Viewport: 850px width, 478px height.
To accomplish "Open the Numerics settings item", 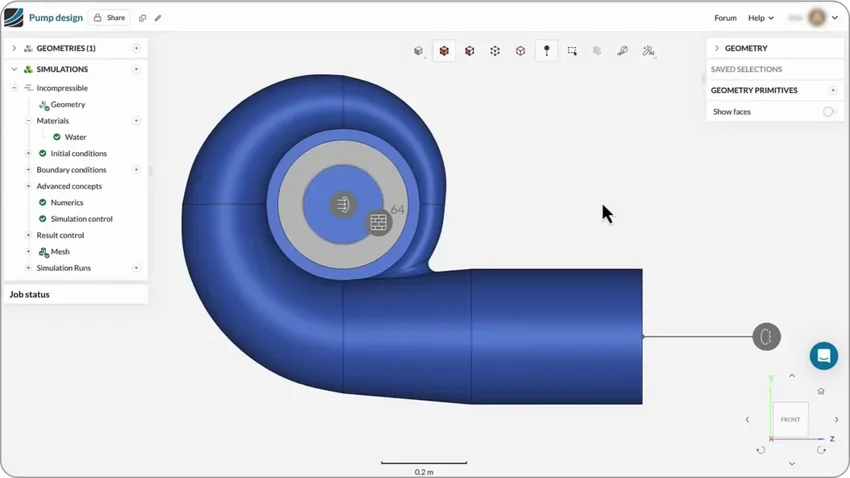I will point(67,202).
